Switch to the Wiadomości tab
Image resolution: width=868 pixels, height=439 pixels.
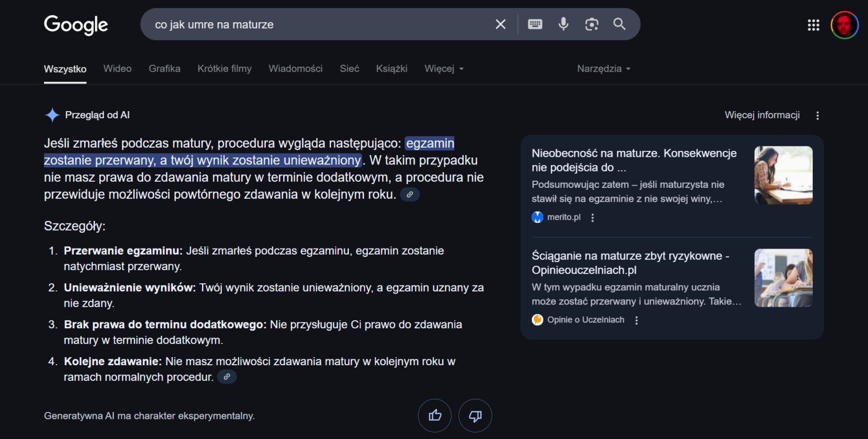coord(296,69)
